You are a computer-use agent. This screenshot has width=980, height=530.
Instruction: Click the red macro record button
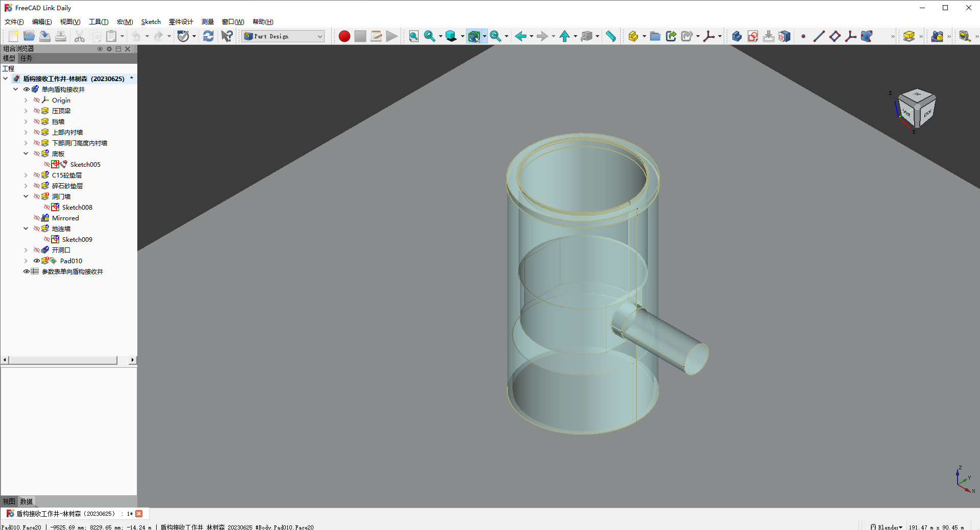click(x=344, y=36)
